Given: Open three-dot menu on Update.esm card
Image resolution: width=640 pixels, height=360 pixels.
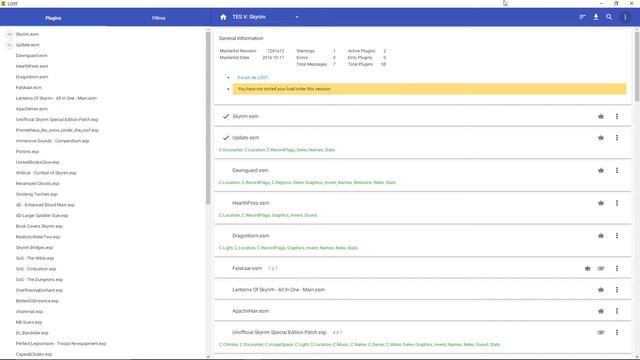Looking at the screenshot, I should coord(617,138).
